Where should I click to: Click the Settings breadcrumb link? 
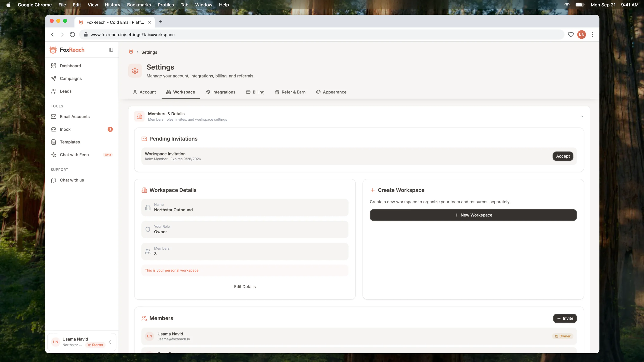(x=149, y=52)
